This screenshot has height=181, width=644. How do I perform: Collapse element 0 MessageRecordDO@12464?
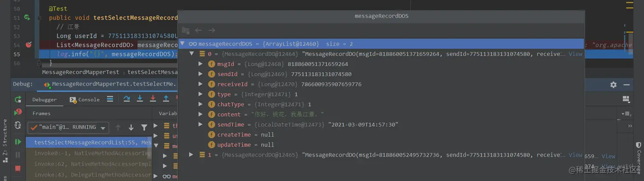[x=192, y=54]
